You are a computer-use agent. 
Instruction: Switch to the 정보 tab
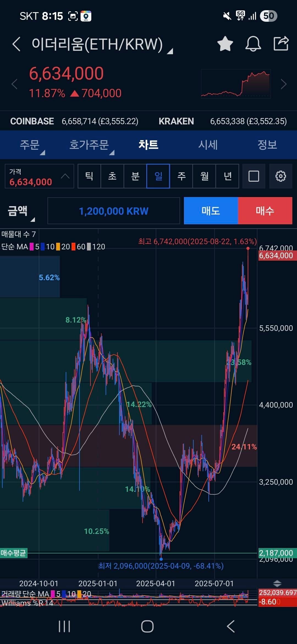click(x=267, y=145)
